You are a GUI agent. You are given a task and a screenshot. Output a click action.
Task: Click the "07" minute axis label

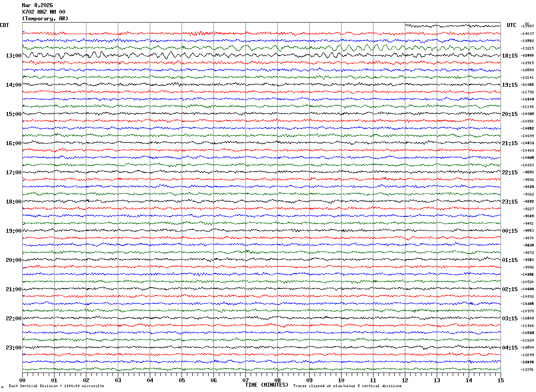pyautogui.click(x=245, y=380)
